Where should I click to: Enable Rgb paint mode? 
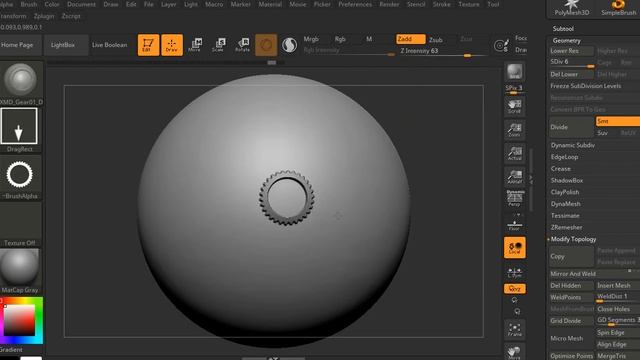tap(340, 39)
